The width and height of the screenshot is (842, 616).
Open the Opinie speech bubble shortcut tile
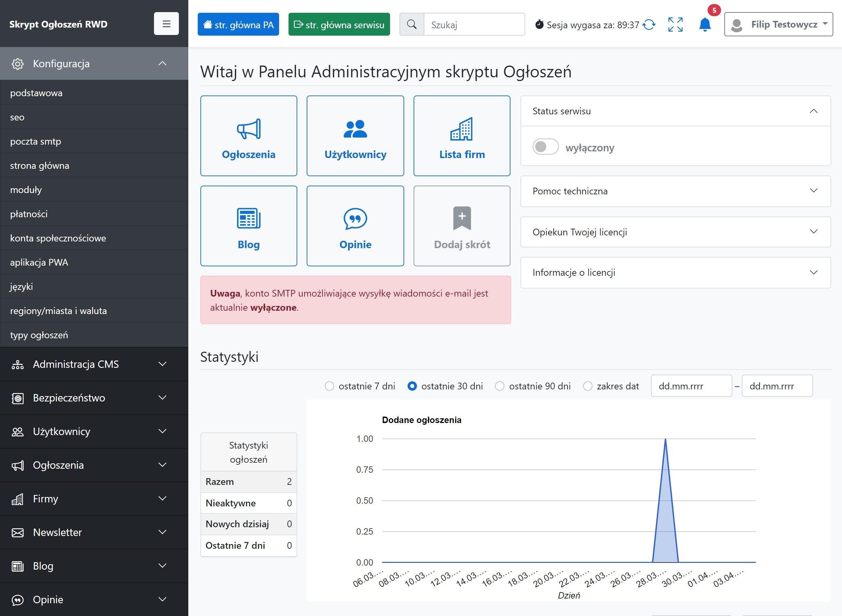tap(355, 226)
